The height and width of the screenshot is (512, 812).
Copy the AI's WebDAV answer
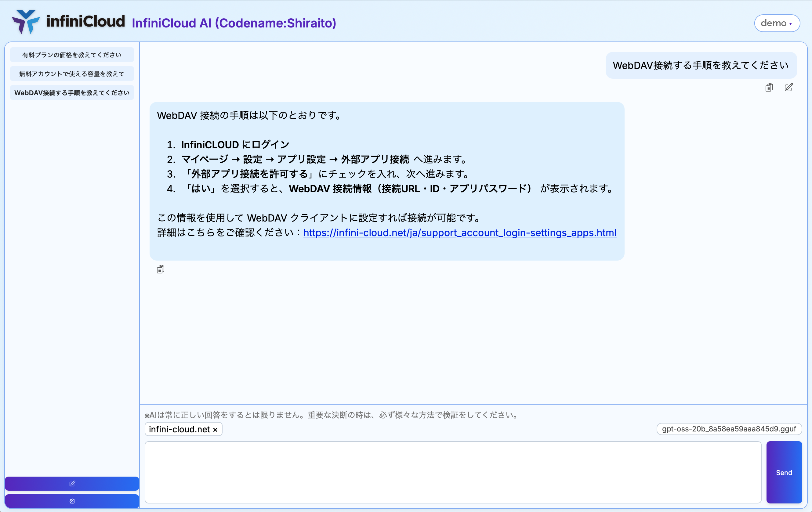161,269
